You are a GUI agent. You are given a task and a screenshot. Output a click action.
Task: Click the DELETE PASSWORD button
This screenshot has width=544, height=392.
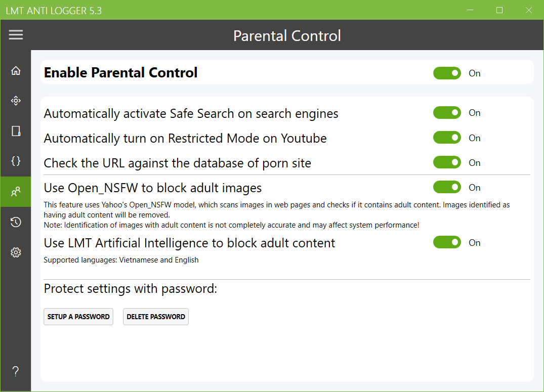(156, 317)
